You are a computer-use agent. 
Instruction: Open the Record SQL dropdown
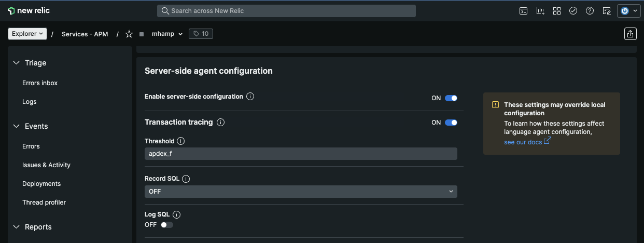(301, 192)
